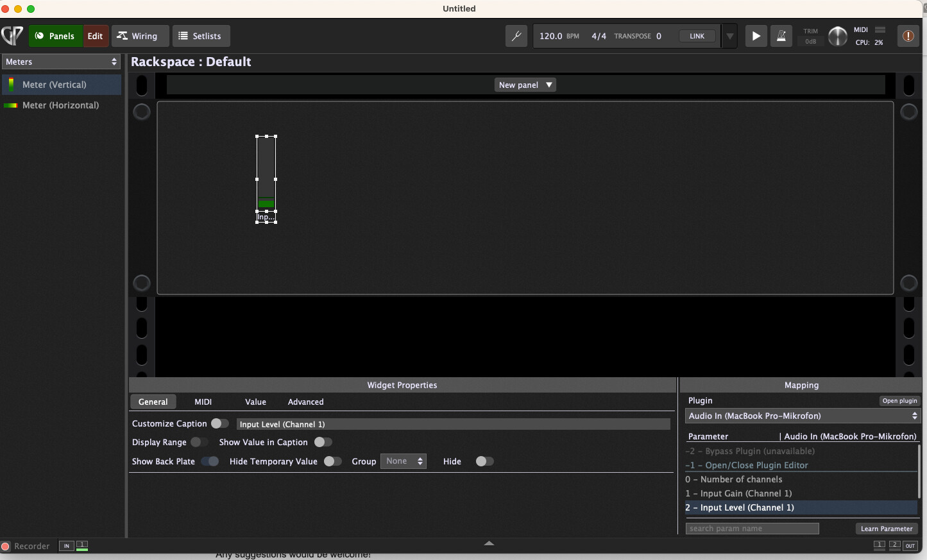Expand the New panel dropdown
The width and height of the screenshot is (927, 560).
coord(525,85)
